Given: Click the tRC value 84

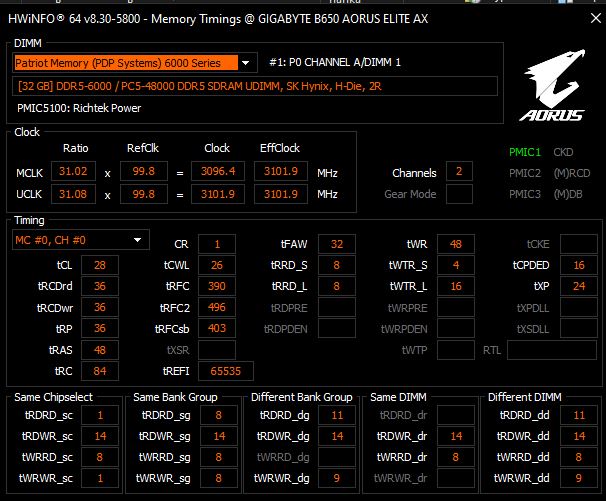Looking at the screenshot, I should pos(100,371).
